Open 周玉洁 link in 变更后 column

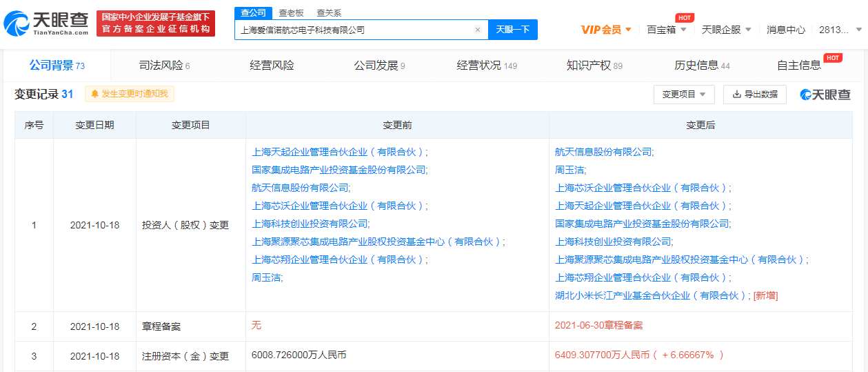coord(570,170)
